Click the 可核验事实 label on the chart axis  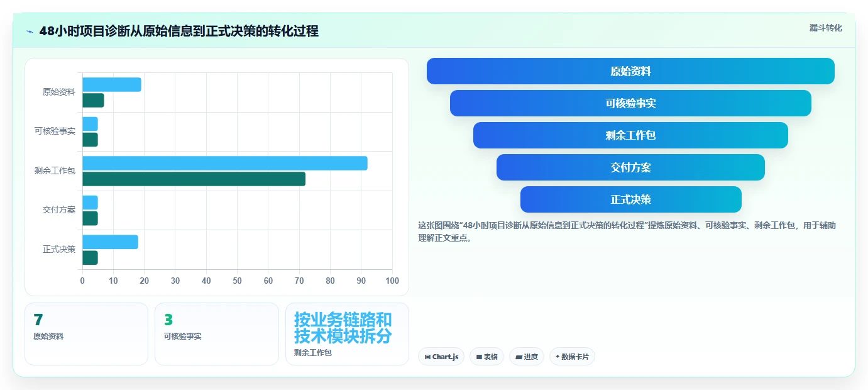[x=55, y=131]
